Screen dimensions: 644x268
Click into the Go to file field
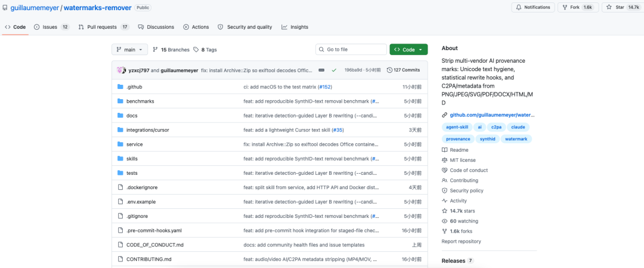pos(351,50)
